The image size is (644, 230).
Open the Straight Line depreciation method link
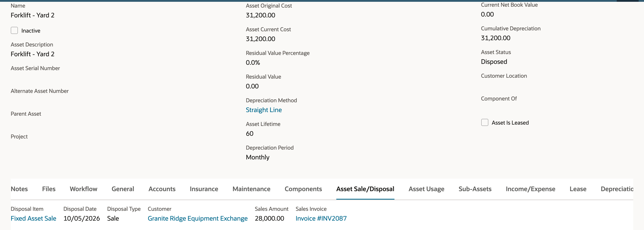coord(264,110)
